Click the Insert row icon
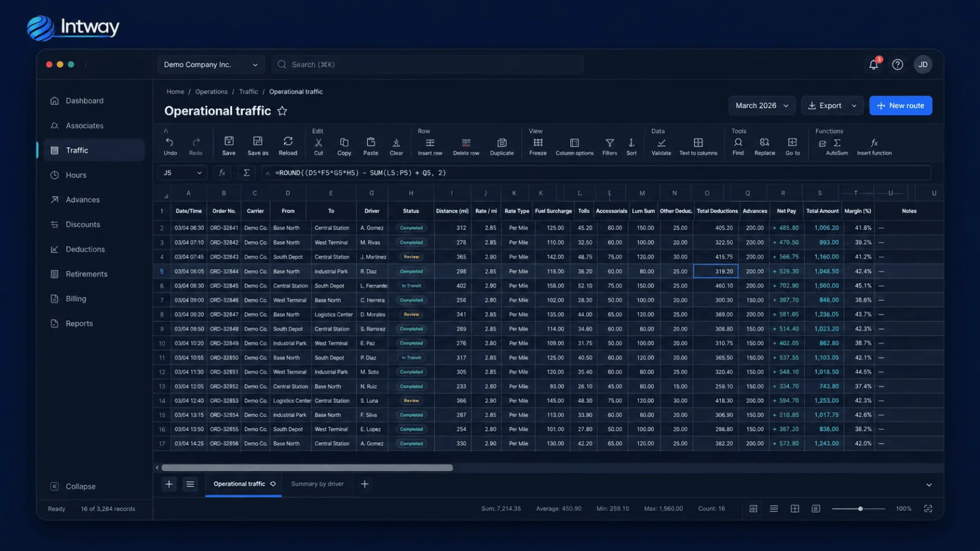 click(x=430, y=143)
